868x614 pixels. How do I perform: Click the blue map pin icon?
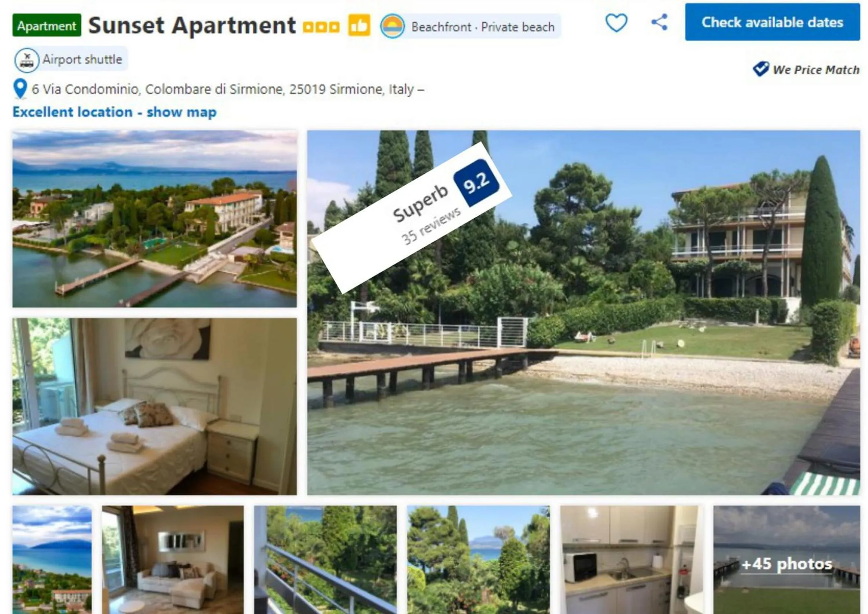click(20, 89)
